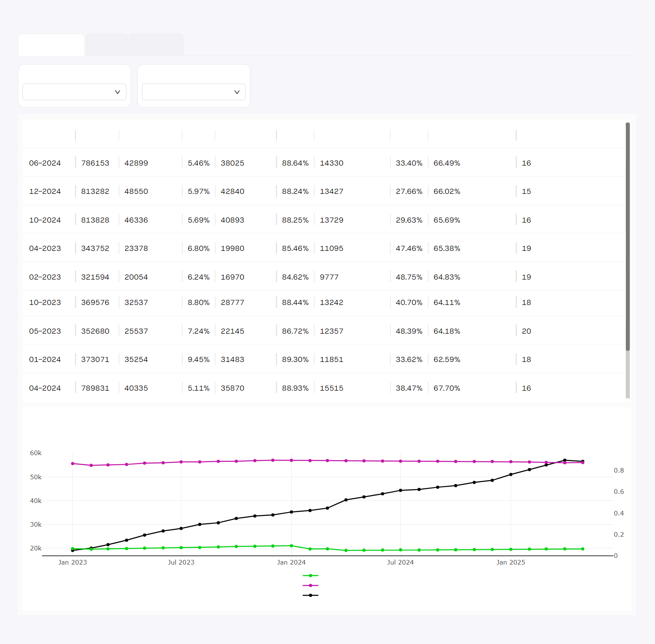Viewport: 655px width, 644px height.
Task: Toggle the green series legend marker
Action: (310, 575)
